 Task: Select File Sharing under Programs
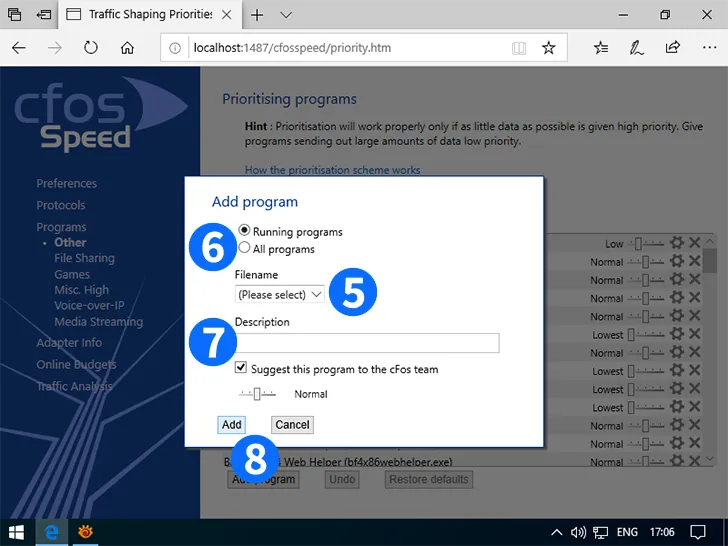click(x=84, y=258)
